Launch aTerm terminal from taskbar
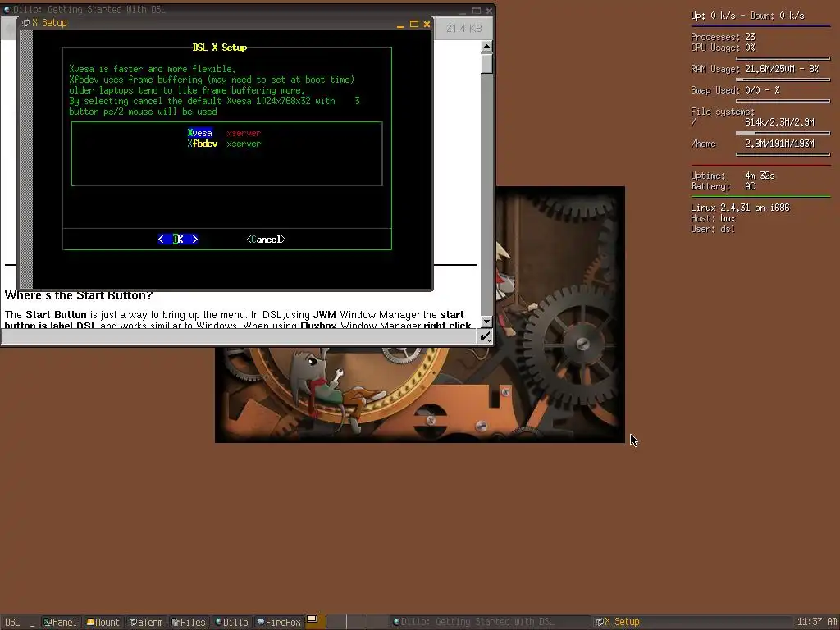 pos(146,622)
